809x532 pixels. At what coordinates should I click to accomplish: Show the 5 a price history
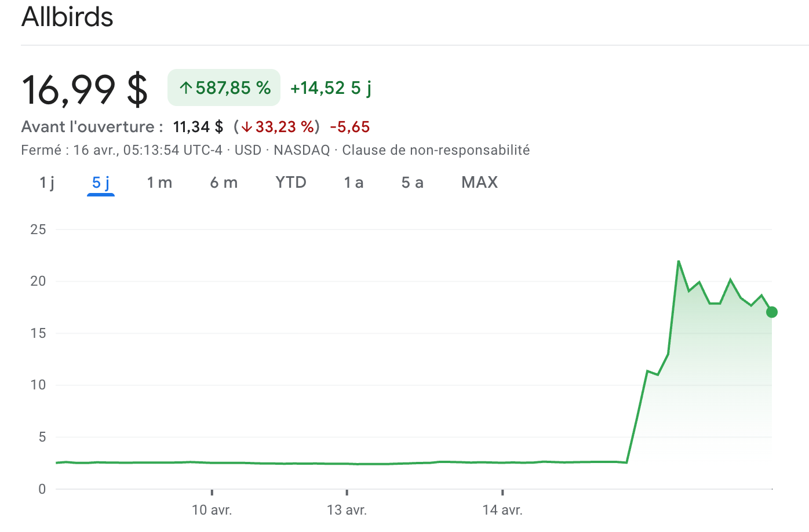(x=412, y=183)
